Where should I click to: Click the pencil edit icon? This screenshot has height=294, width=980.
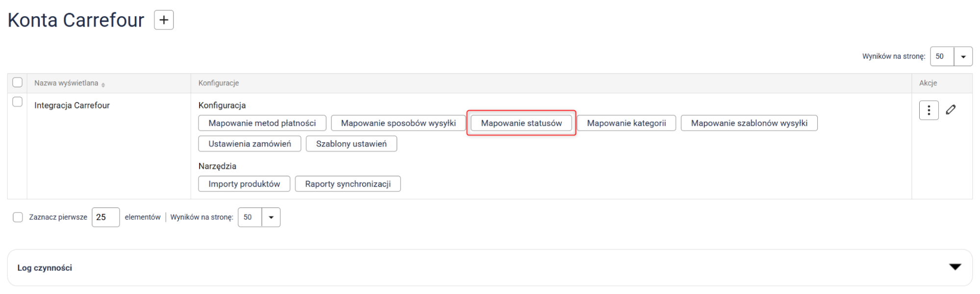[x=951, y=110]
